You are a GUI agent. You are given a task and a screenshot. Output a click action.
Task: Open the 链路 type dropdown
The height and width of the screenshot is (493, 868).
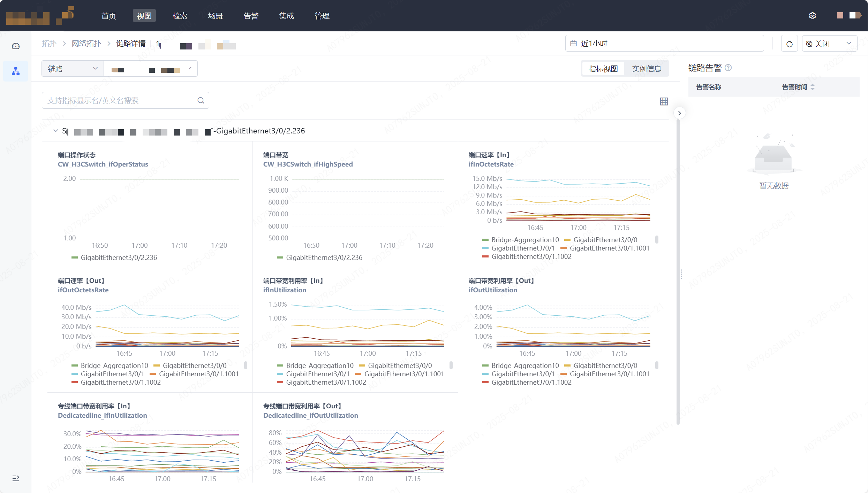point(72,69)
